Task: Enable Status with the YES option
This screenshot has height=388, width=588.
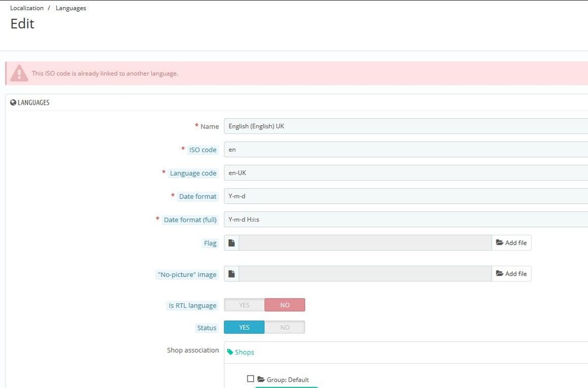Action: pos(244,327)
